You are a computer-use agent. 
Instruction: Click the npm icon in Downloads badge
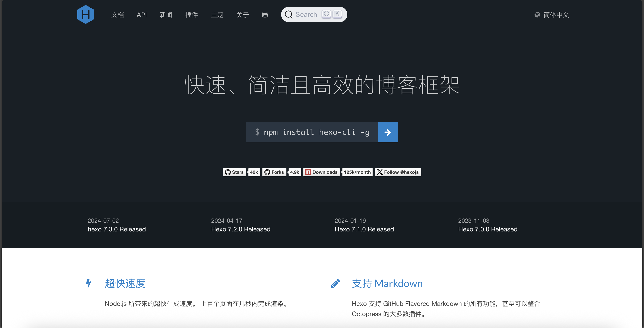point(308,172)
